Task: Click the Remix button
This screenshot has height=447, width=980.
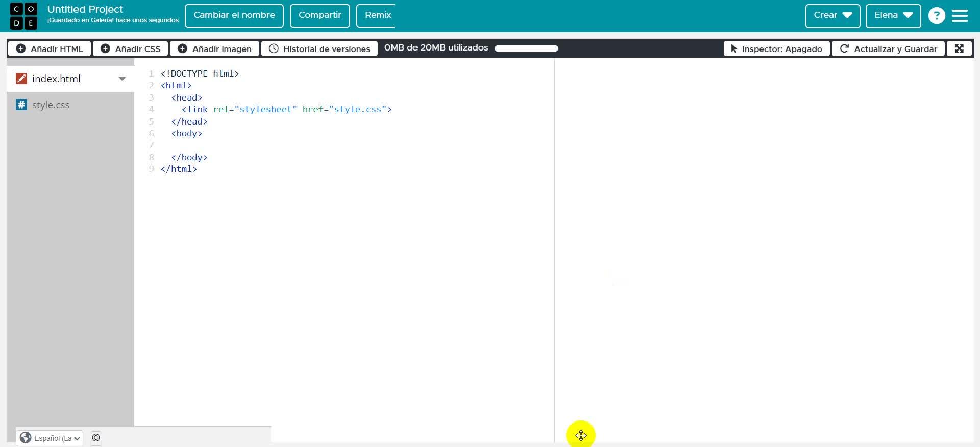Action: (x=376, y=16)
